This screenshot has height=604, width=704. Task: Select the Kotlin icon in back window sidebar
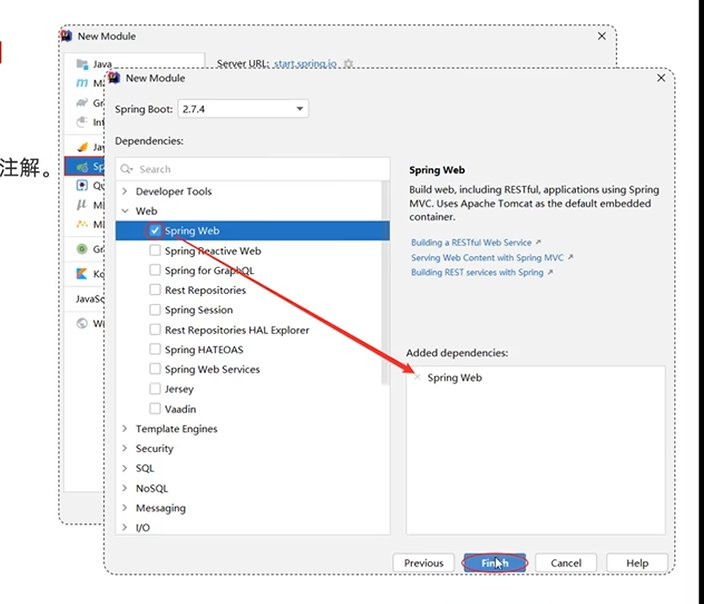[82, 273]
